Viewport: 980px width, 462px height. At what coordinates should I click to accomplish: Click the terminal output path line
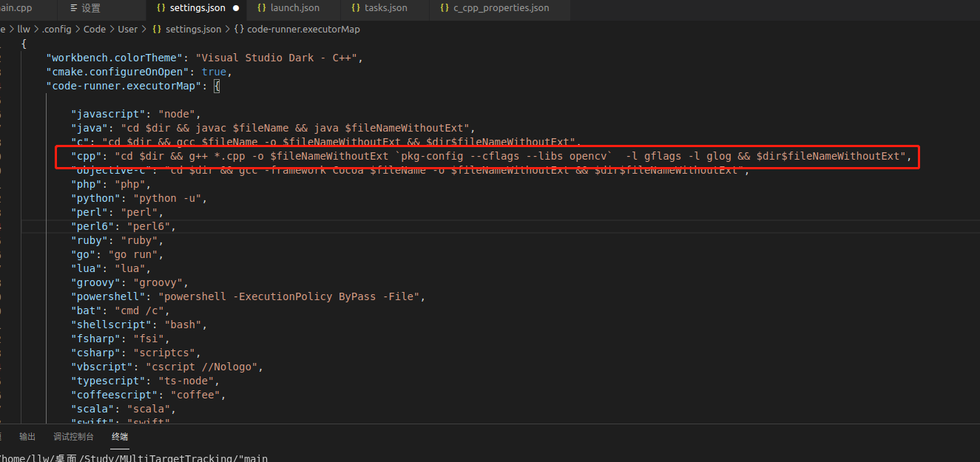click(133, 458)
